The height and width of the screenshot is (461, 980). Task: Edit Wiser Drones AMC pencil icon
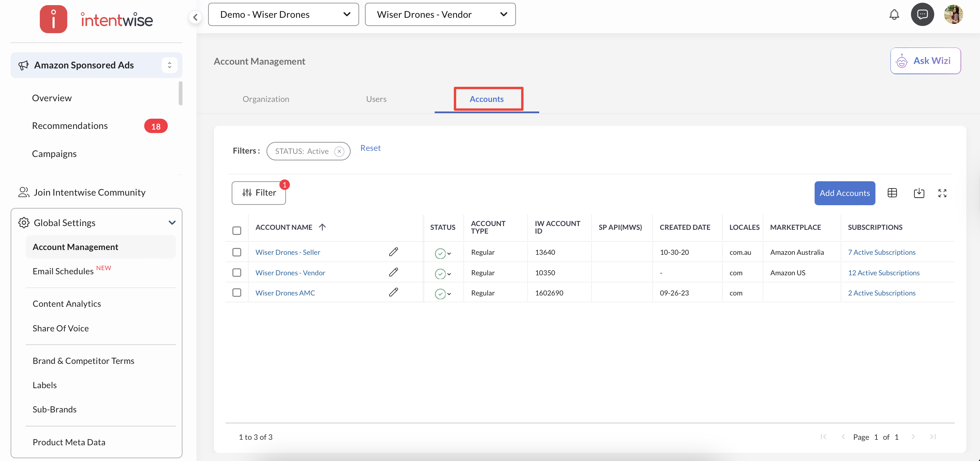393,292
